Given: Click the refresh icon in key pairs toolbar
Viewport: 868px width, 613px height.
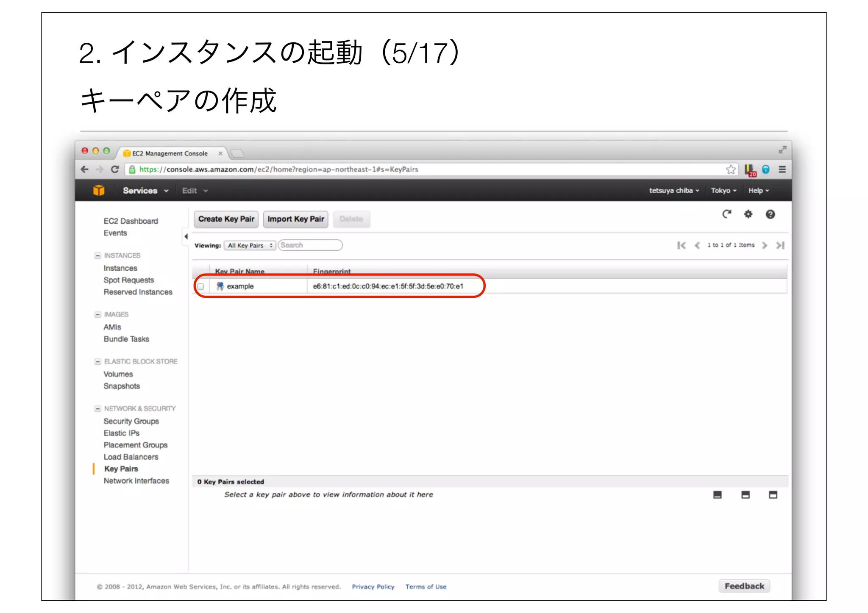Looking at the screenshot, I should point(726,214).
